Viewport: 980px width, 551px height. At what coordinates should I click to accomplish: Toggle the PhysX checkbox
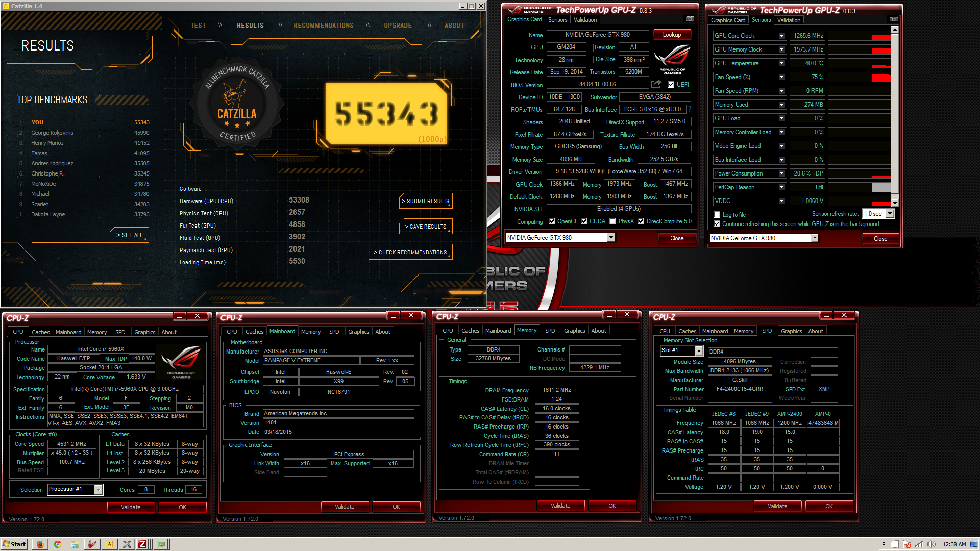[612, 221]
